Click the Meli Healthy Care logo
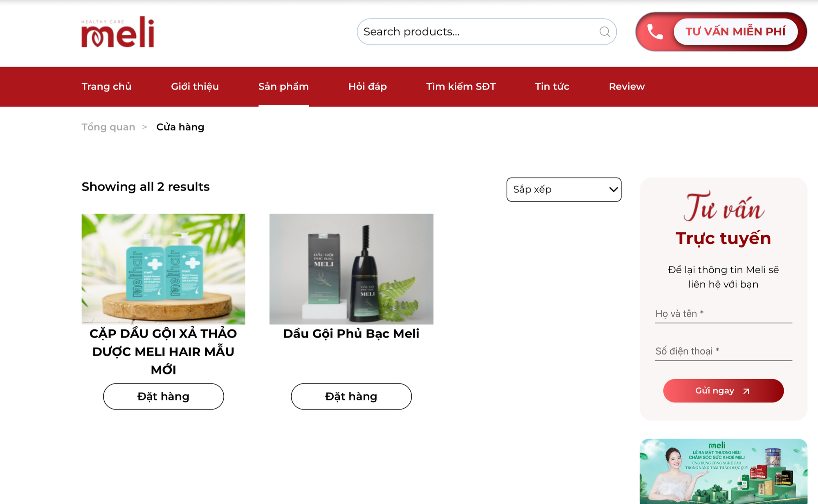The height and width of the screenshot is (504, 818). pos(117,32)
